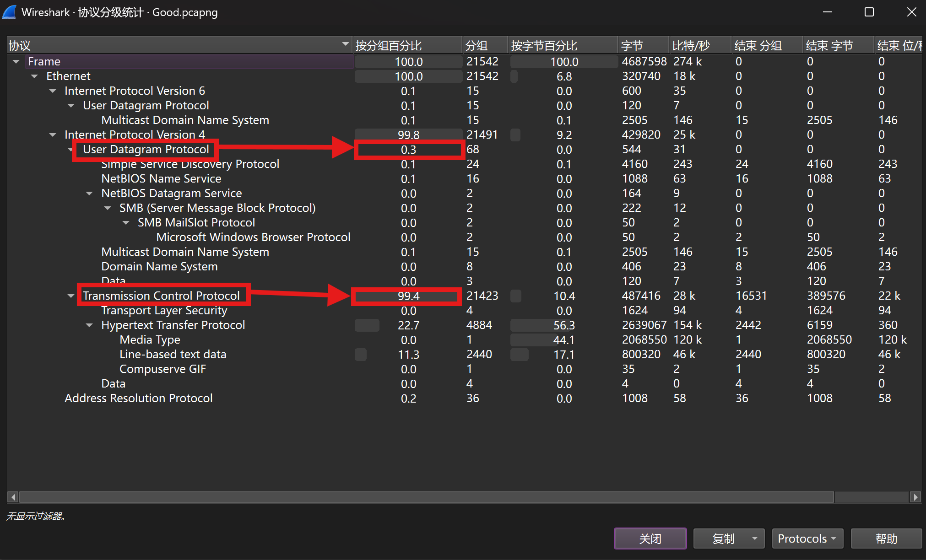Select the IPv4 User Datagram Protocol row
Image resolution: width=926 pixels, height=560 pixels.
pyautogui.click(x=464, y=149)
